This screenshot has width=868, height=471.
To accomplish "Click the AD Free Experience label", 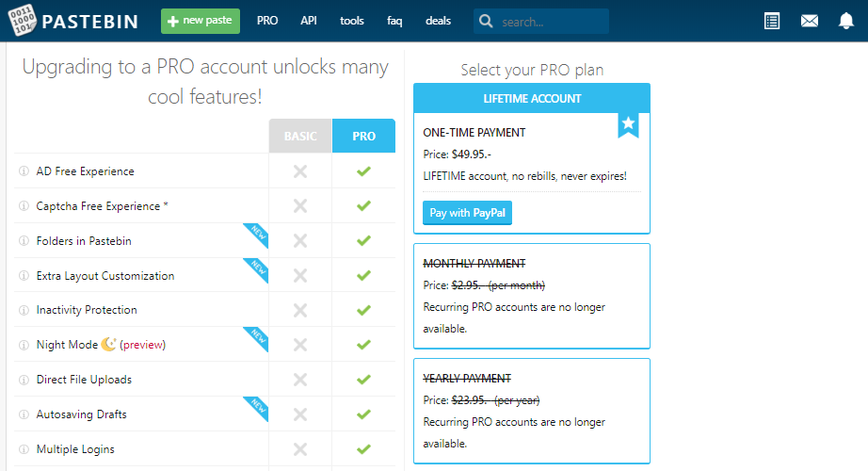I will pyautogui.click(x=86, y=171).
